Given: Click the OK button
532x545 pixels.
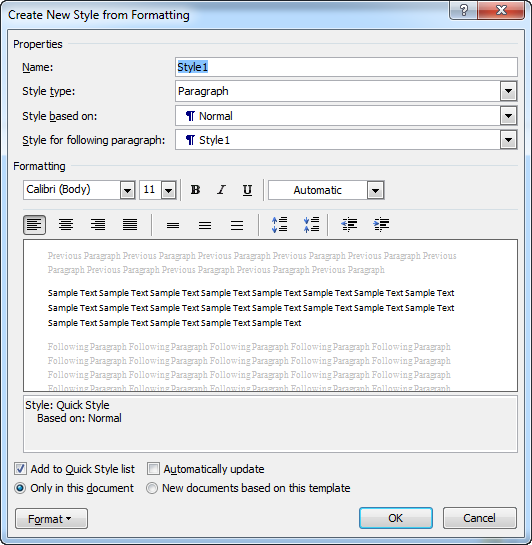Looking at the screenshot, I should coord(396,518).
